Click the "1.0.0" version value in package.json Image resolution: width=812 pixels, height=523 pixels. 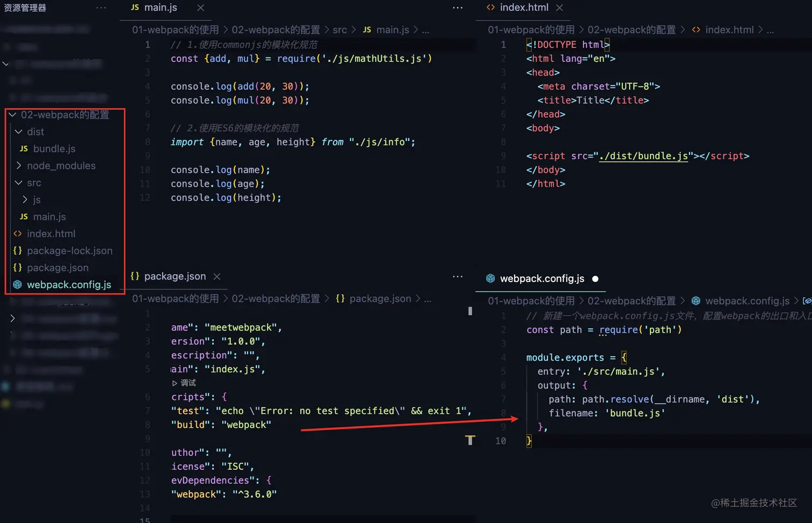pos(241,341)
